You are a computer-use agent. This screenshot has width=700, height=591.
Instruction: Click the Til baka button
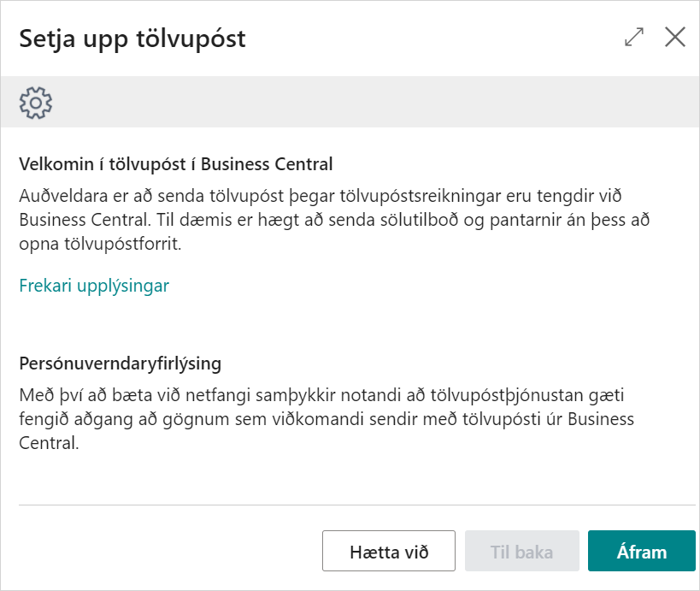[521, 552]
